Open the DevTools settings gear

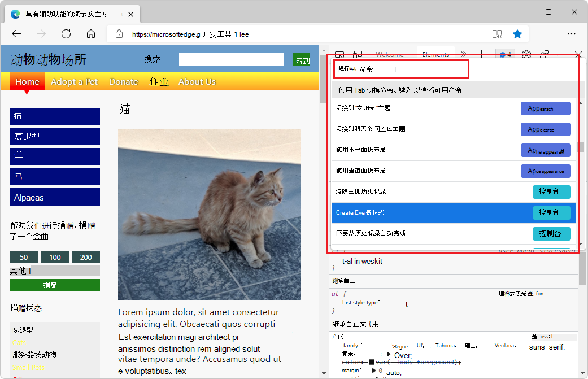click(x=526, y=54)
